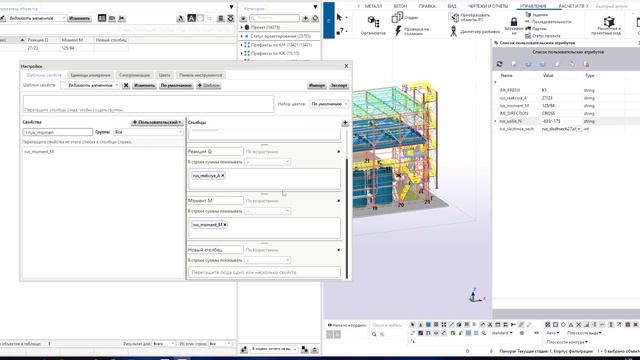Expand the Префиксы по КМ tree node
640x360 pixels.
pos(242,45)
